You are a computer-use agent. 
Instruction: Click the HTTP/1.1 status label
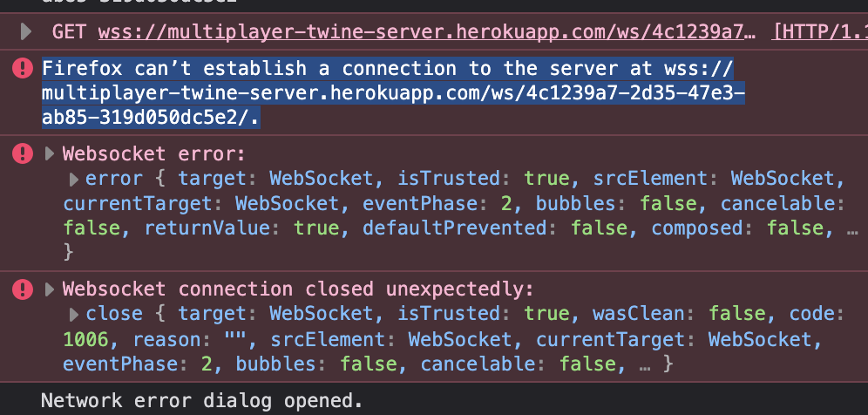[x=819, y=32]
